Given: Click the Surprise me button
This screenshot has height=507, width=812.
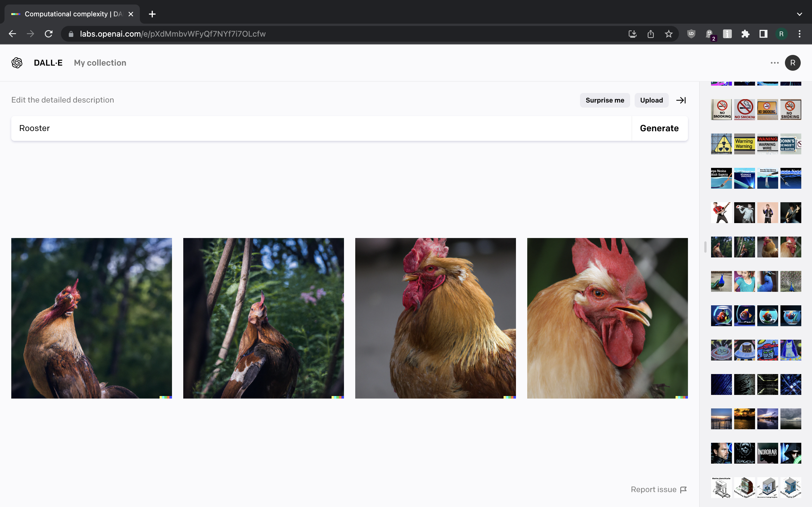Looking at the screenshot, I should 605,100.
